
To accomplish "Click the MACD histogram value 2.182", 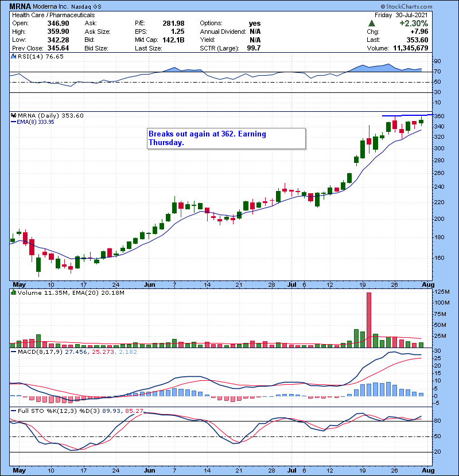I will pyautogui.click(x=128, y=352).
